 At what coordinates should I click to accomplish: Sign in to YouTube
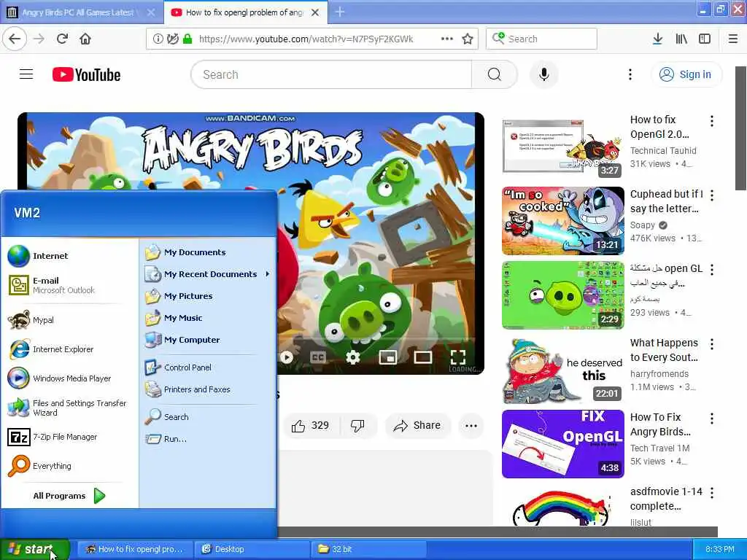(x=686, y=74)
